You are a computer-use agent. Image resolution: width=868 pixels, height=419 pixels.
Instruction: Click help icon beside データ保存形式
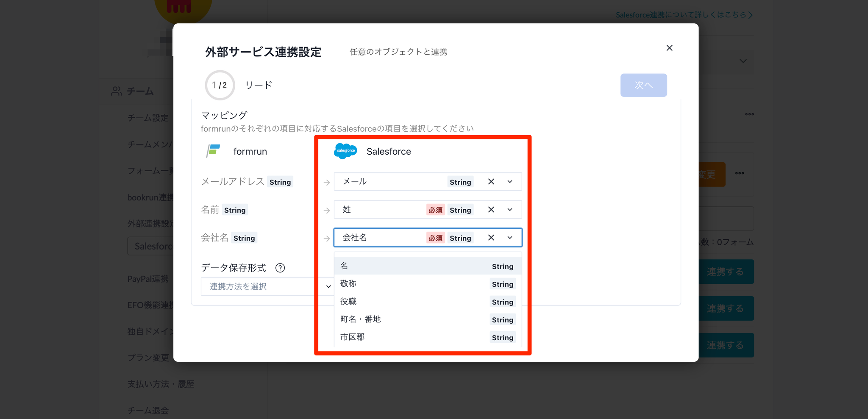(x=280, y=268)
